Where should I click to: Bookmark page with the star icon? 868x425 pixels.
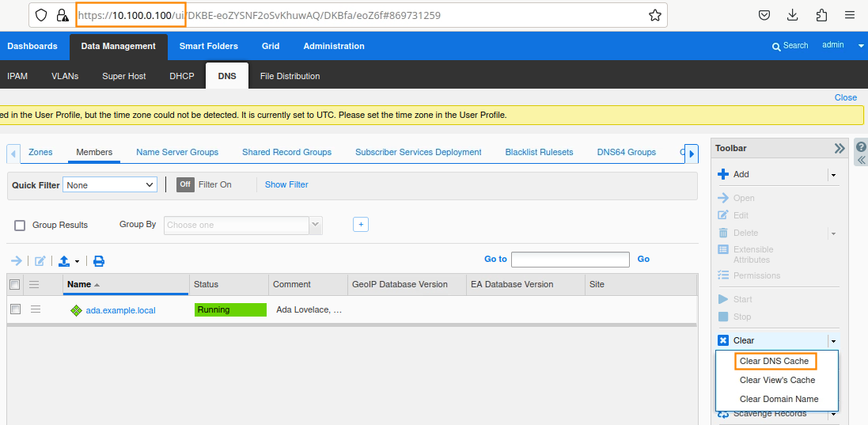click(x=655, y=15)
